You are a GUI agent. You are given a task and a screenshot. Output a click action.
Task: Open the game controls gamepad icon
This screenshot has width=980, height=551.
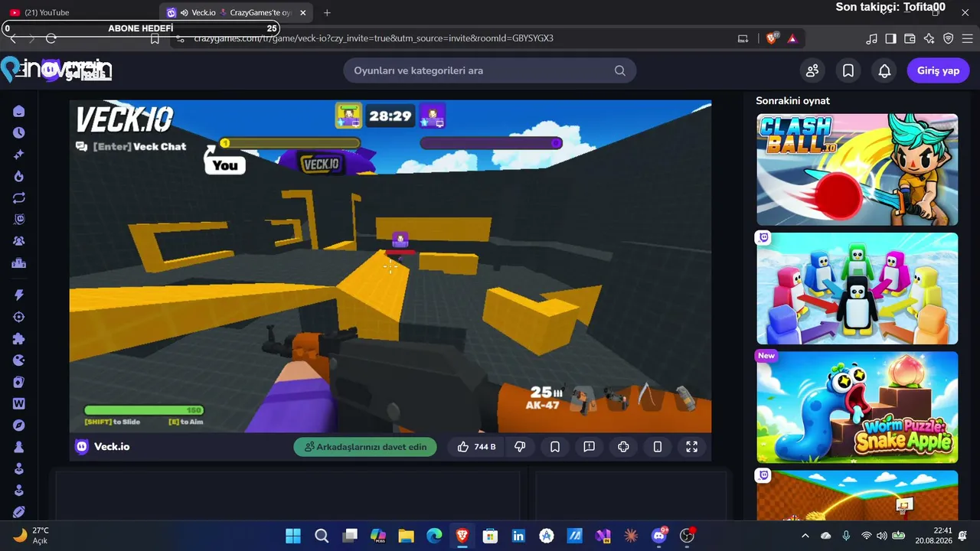click(623, 447)
